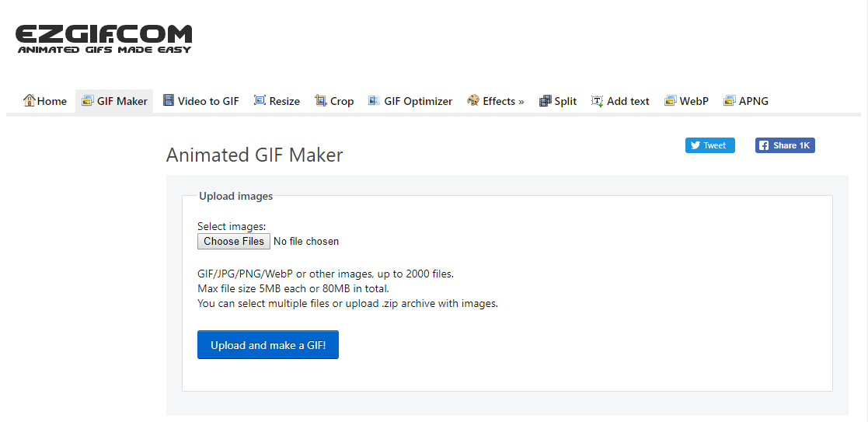Click the APNG picture icon
Viewport: 868px width, 422px height.
(730, 101)
